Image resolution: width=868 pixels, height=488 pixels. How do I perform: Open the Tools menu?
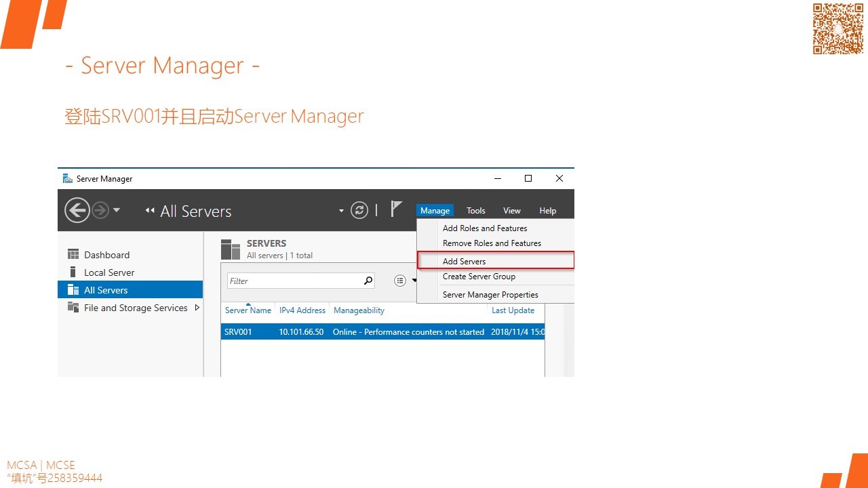(476, 211)
